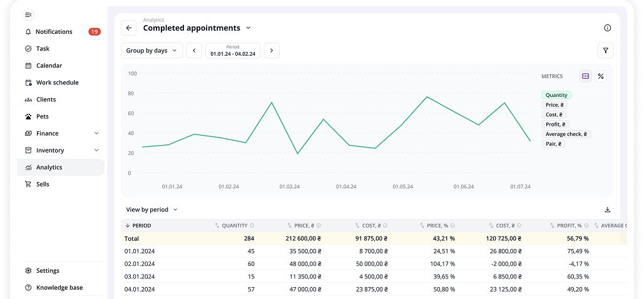
Task: Sort table by Quantity column
Action: (234, 226)
